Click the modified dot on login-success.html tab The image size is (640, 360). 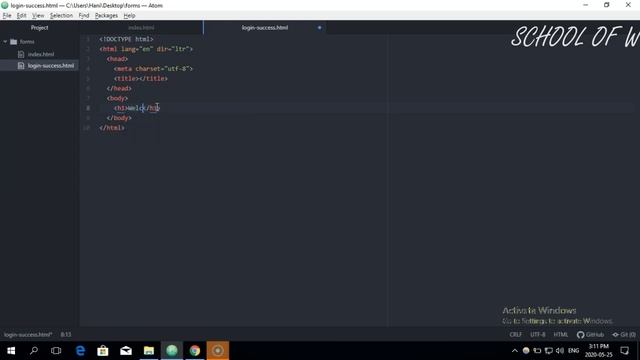coord(320,28)
